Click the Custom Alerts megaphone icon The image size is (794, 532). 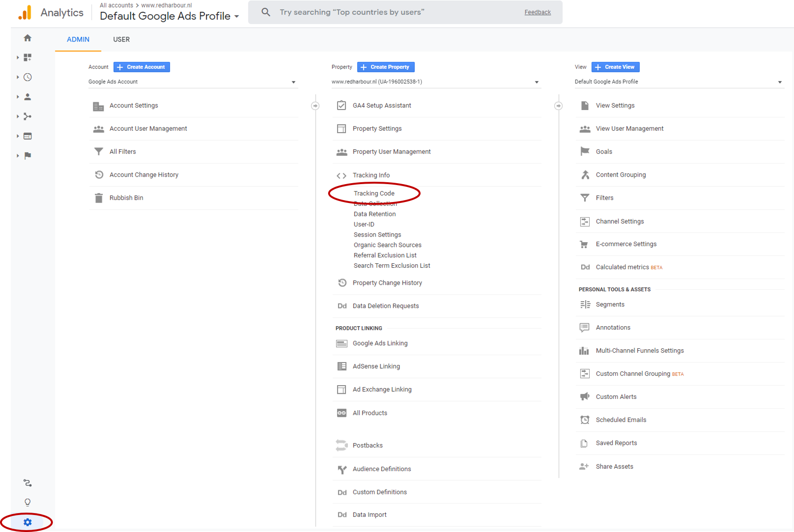[584, 397]
